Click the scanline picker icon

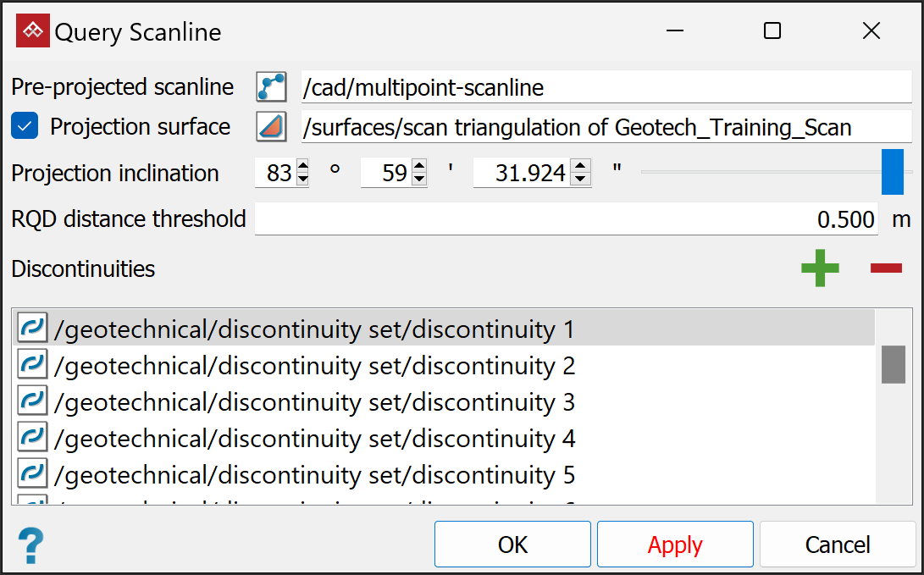point(272,86)
